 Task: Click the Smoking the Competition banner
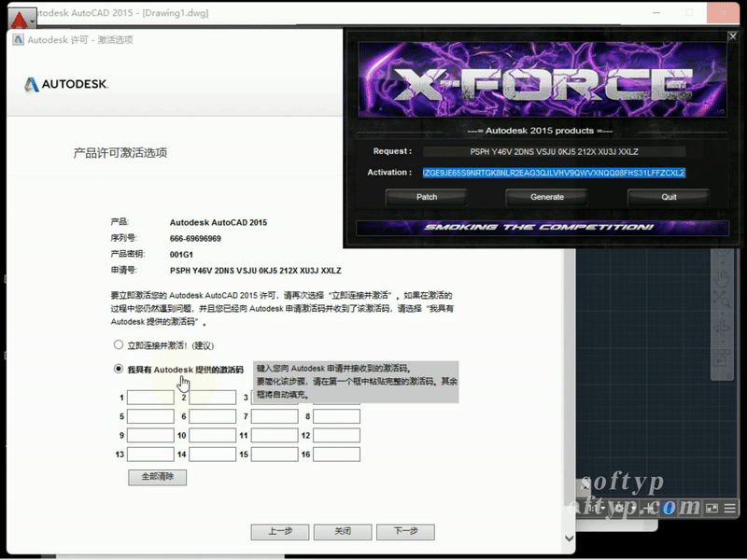click(x=543, y=228)
